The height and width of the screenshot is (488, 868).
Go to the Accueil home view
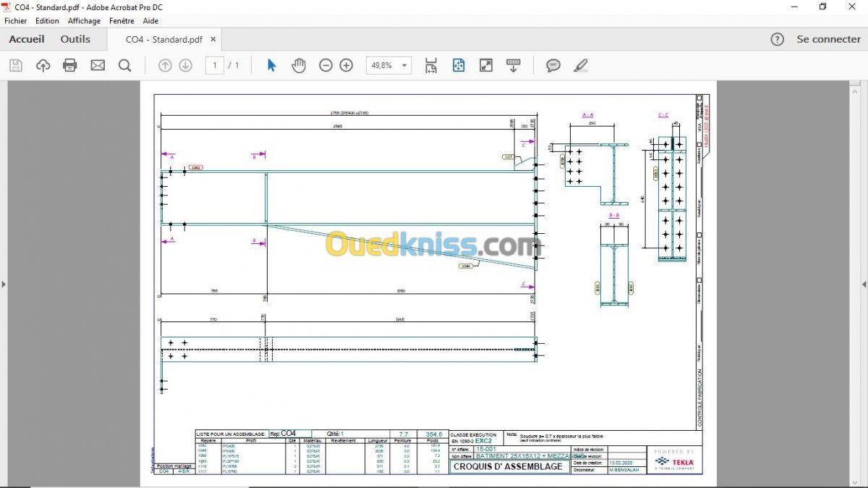point(27,39)
